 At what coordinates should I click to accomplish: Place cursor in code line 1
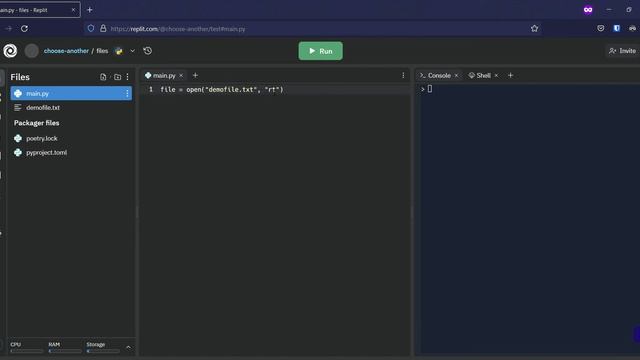pyautogui.click(x=222, y=89)
